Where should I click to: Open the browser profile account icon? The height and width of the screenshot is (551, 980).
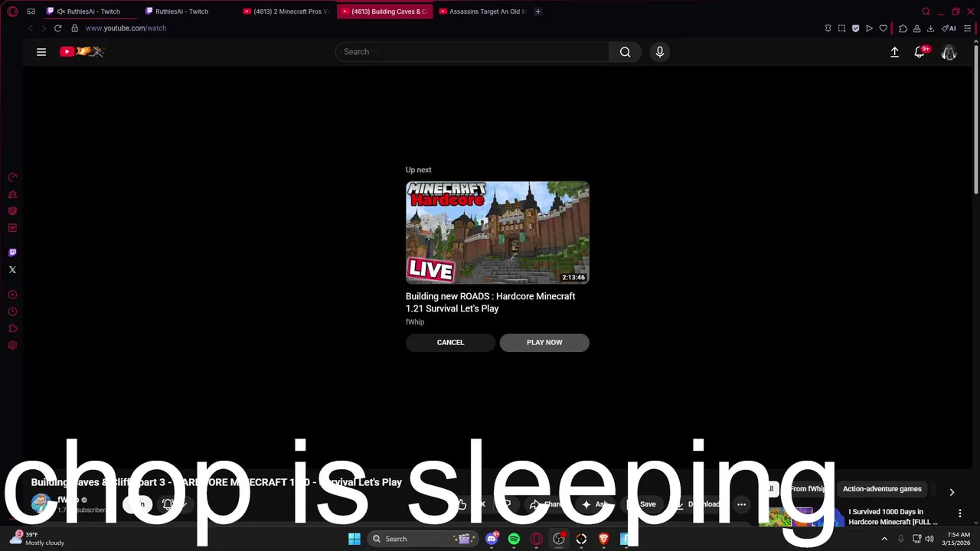click(x=916, y=28)
